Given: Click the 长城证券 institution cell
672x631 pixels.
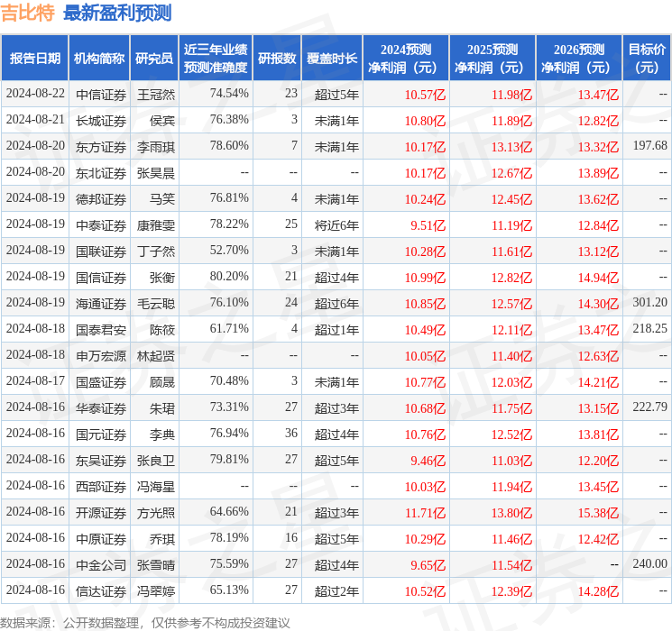Looking at the screenshot, I should click(101, 121).
